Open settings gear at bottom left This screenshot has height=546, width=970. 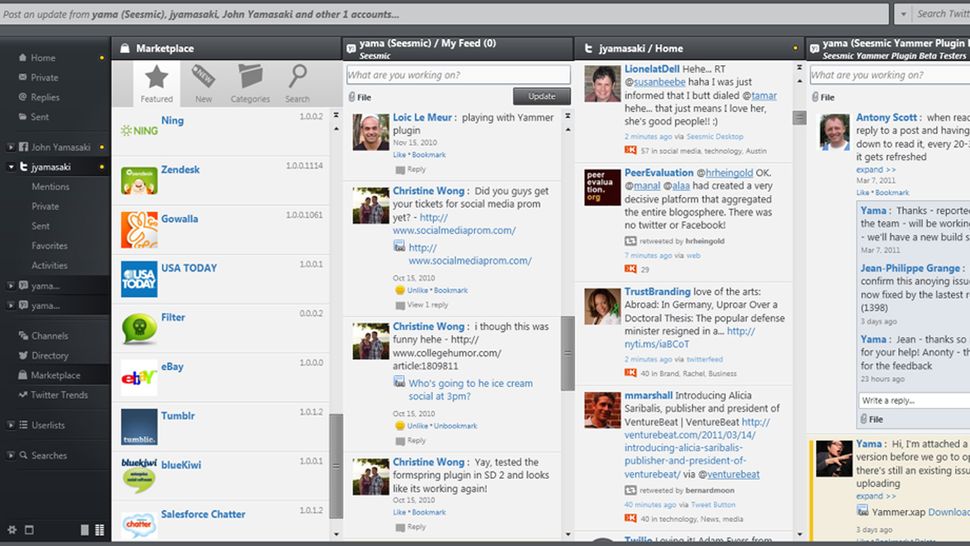coord(12,530)
